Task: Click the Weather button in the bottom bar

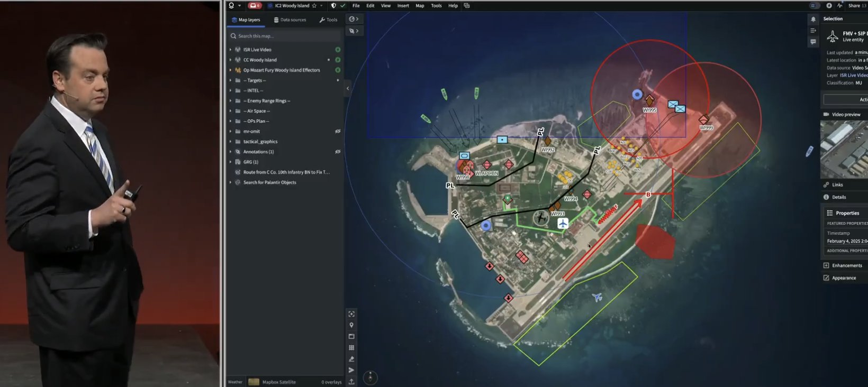Action: (235, 382)
